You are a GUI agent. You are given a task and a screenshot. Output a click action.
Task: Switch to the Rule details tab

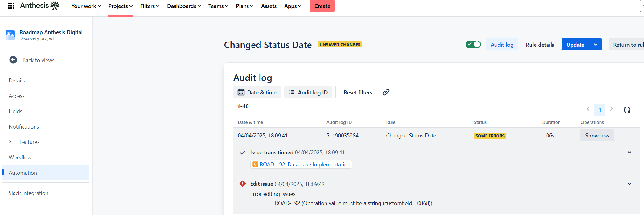[x=540, y=45]
